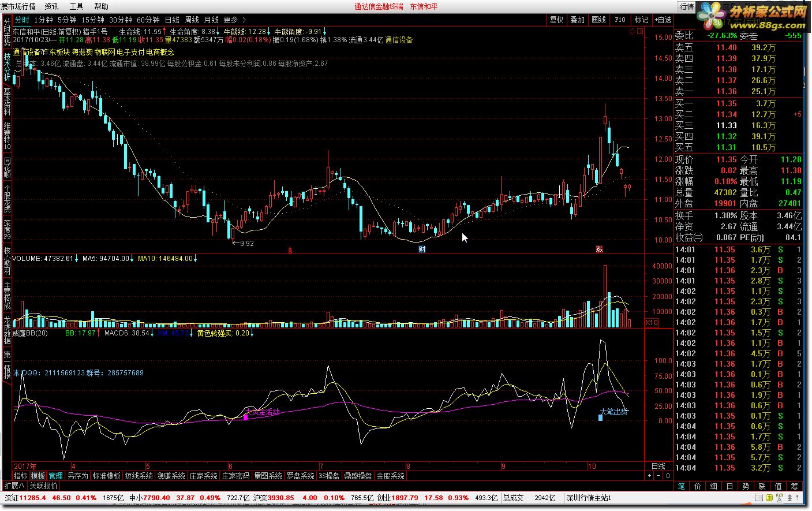Select the 价 tab in the bottom-right strip
This screenshot has height=511, width=812.
698,486
